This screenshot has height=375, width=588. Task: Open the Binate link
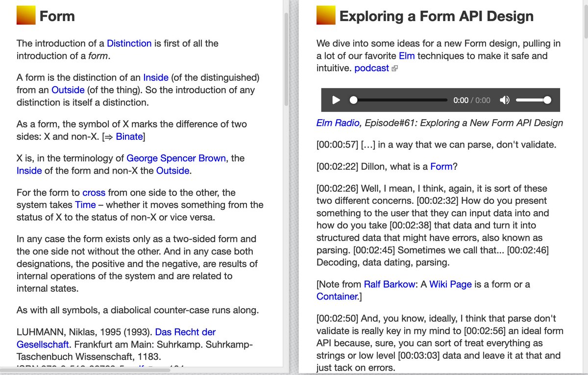pos(129,136)
